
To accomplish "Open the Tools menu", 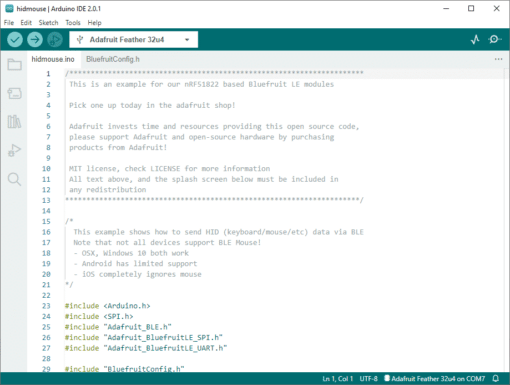I will click(73, 23).
